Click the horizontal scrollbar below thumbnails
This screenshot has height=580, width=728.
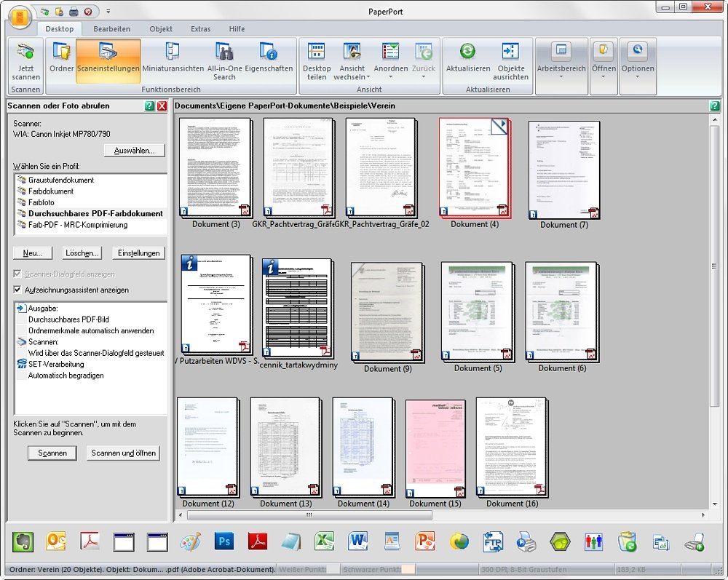(x=309, y=515)
